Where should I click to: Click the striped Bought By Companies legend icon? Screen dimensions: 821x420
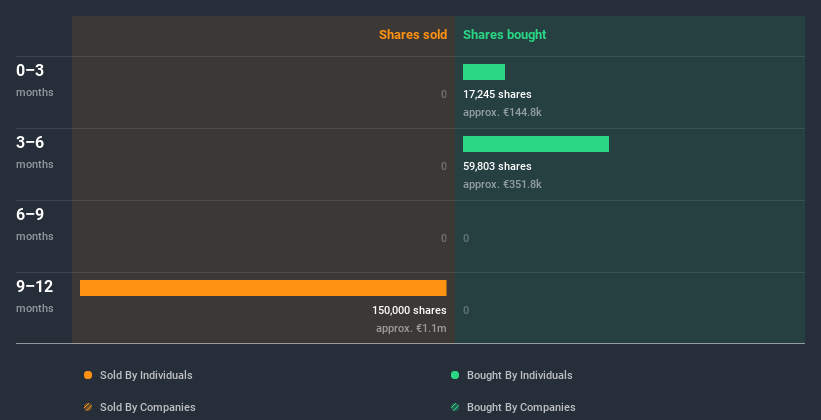[x=455, y=407]
